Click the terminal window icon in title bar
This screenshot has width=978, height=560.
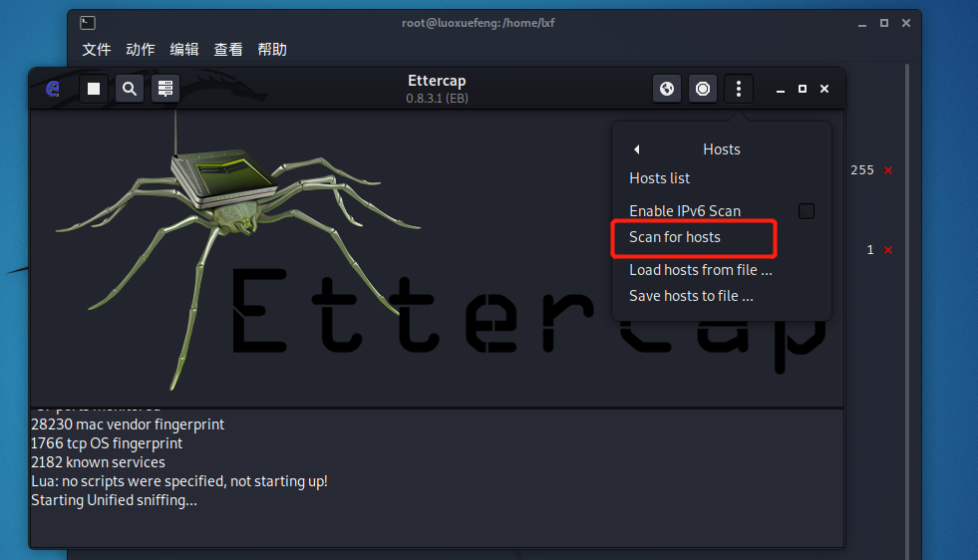[x=88, y=23]
